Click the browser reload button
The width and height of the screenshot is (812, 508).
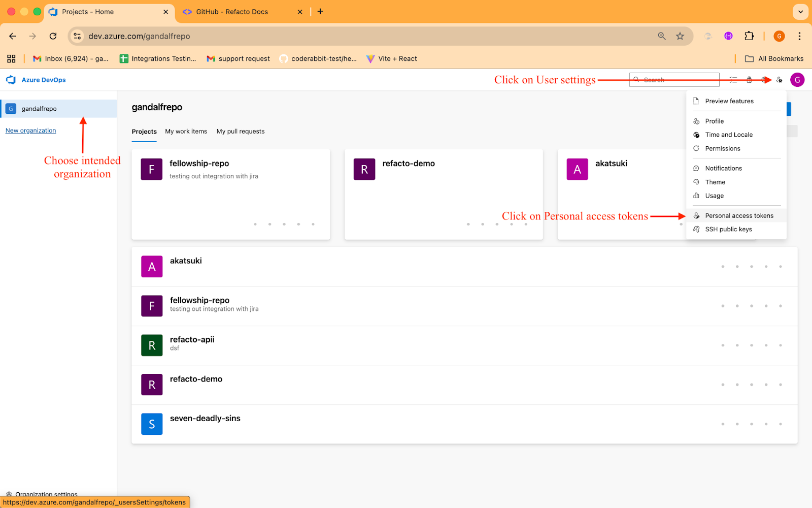pyautogui.click(x=53, y=36)
